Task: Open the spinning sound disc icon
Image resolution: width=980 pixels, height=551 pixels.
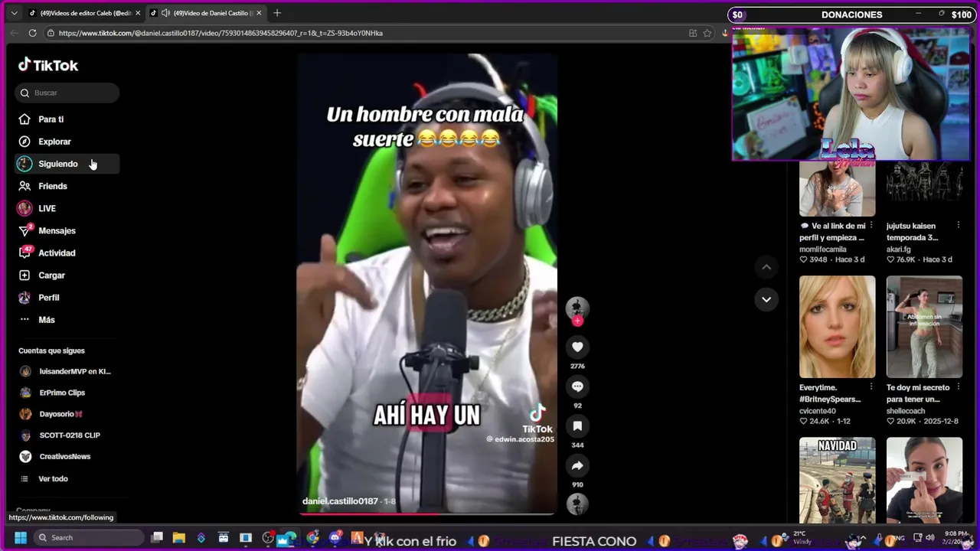Action: (x=577, y=504)
